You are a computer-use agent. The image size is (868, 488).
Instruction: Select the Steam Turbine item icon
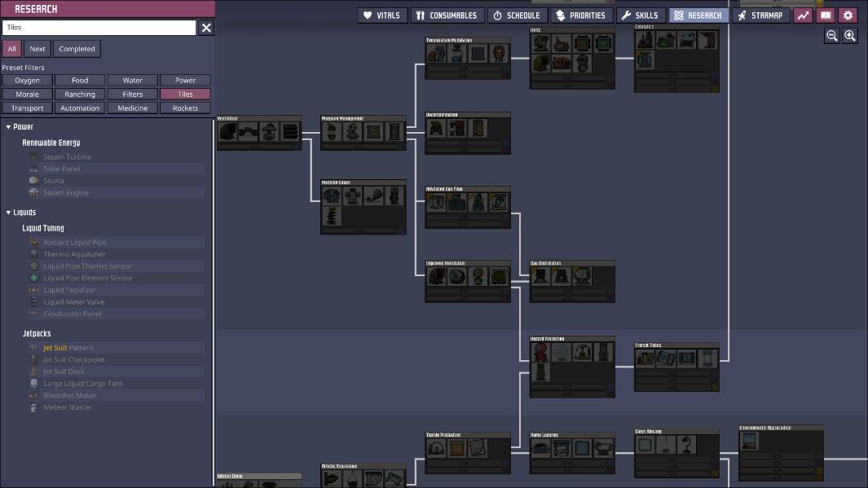coord(33,157)
